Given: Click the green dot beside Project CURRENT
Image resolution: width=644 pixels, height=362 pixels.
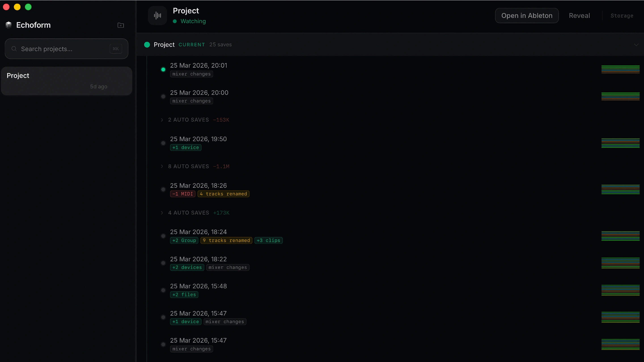Looking at the screenshot, I should pyautogui.click(x=147, y=45).
